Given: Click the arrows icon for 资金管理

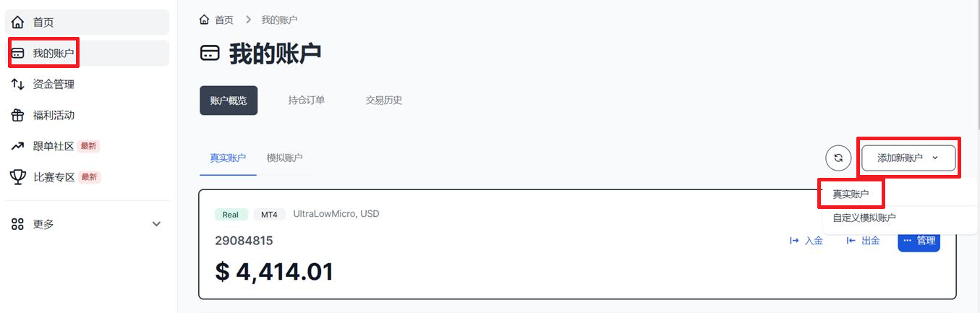Looking at the screenshot, I should click(18, 85).
